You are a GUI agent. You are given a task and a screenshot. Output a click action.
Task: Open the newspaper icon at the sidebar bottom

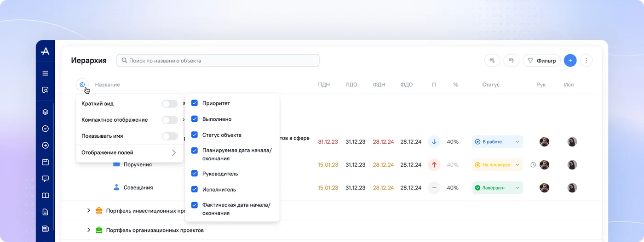pyautogui.click(x=45, y=229)
